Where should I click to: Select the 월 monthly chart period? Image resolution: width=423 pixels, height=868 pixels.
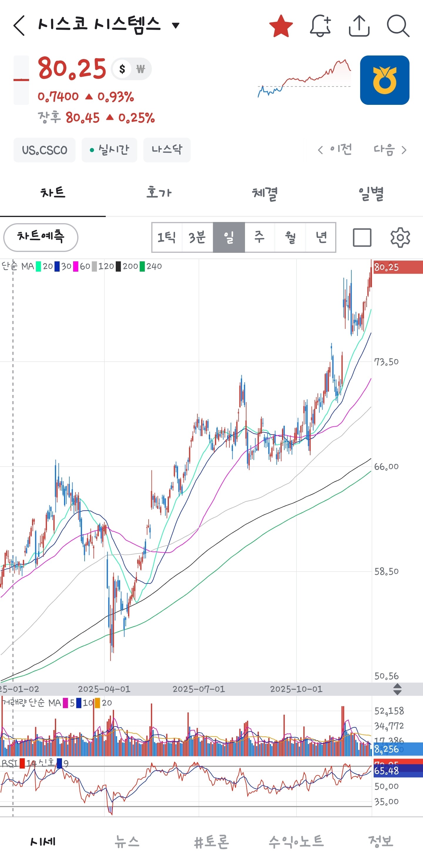[x=290, y=237]
